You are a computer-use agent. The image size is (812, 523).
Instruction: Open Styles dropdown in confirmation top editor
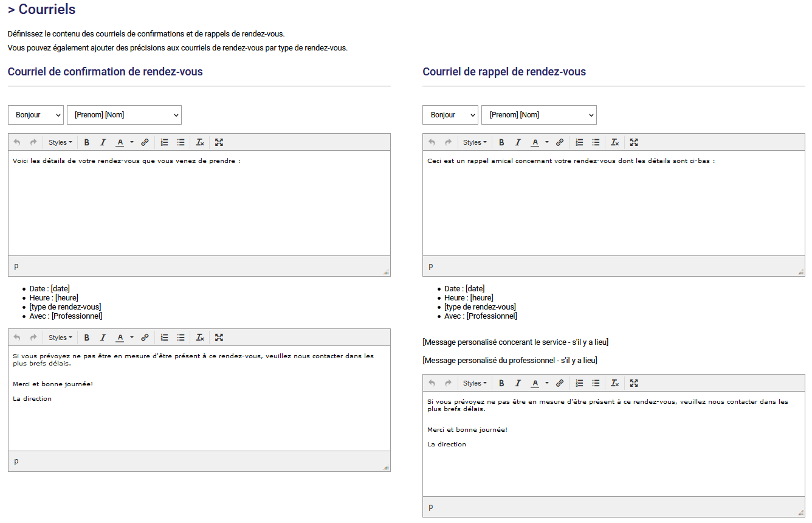click(x=60, y=142)
